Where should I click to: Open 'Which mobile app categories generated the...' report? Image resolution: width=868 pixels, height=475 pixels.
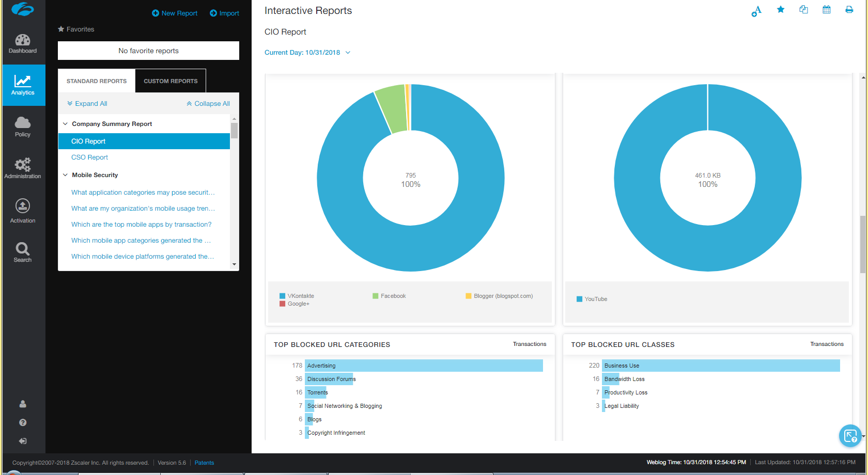coord(141,241)
